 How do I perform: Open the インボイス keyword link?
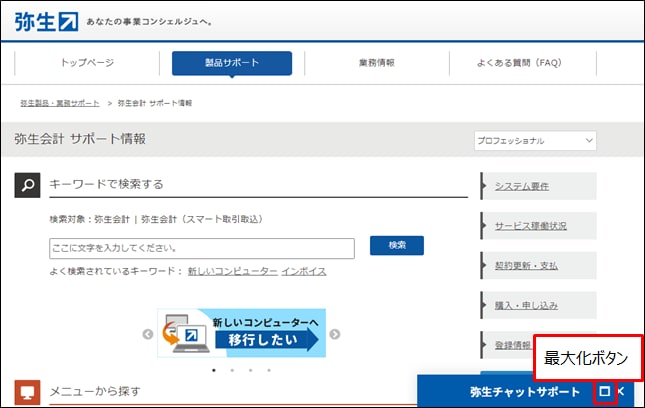304,271
